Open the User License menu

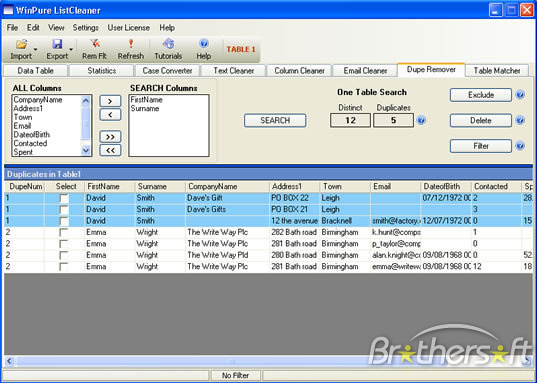pyautogui.click(x=129, y=28)
